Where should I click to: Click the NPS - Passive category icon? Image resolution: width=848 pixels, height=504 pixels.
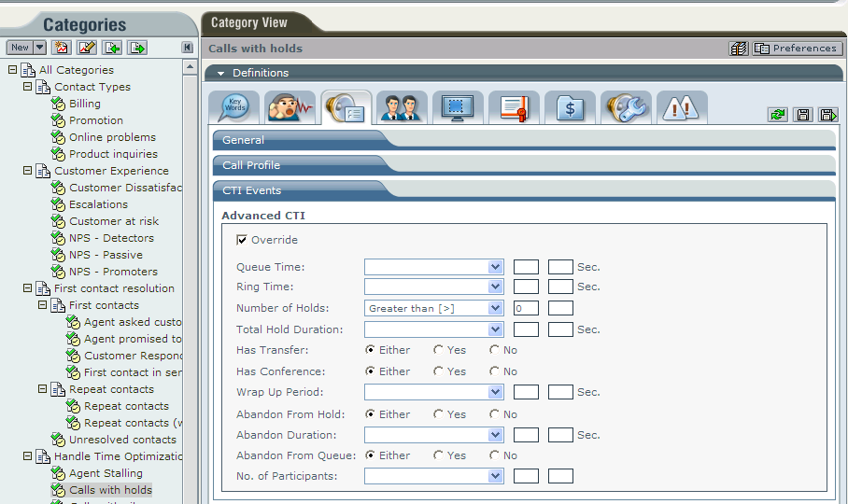[x=58, y=255]
